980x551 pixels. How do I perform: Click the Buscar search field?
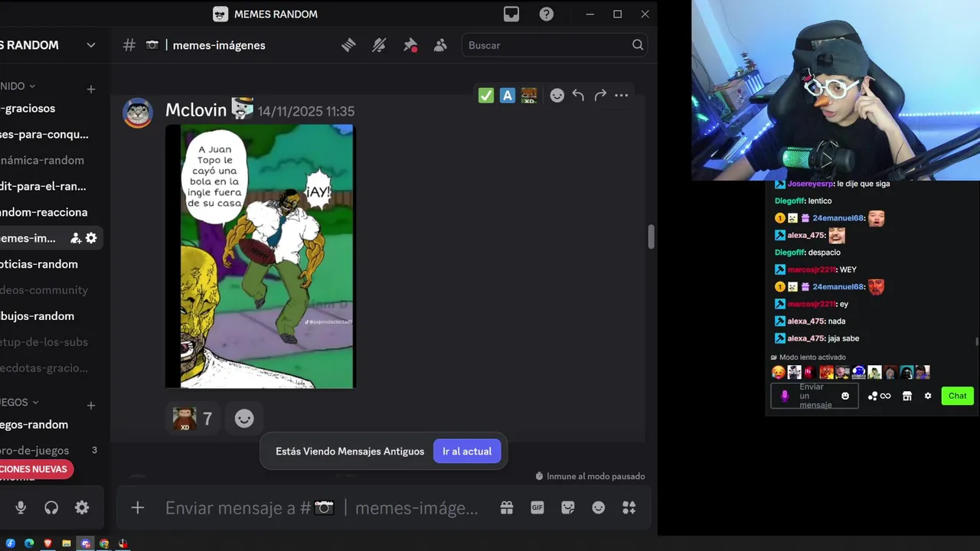click(x=556, y=45)
